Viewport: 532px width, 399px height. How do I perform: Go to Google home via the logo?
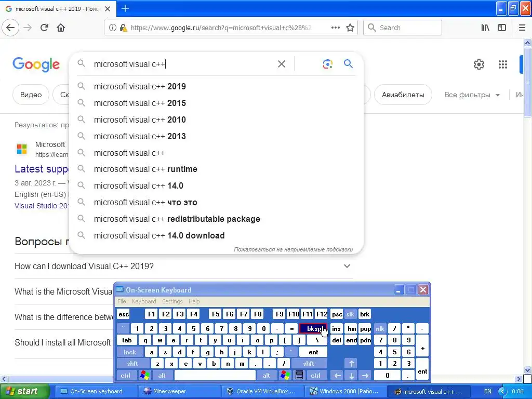36,64
